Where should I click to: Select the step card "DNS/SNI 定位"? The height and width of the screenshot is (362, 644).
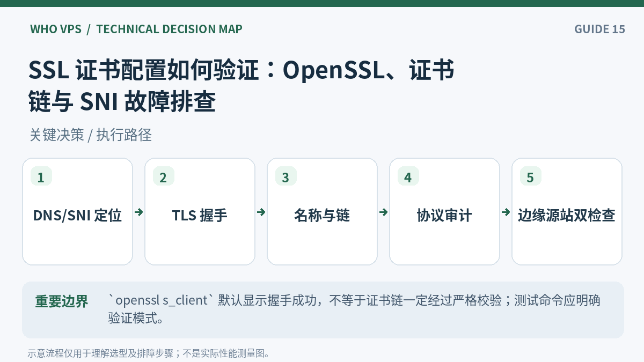tap(77, 211)
